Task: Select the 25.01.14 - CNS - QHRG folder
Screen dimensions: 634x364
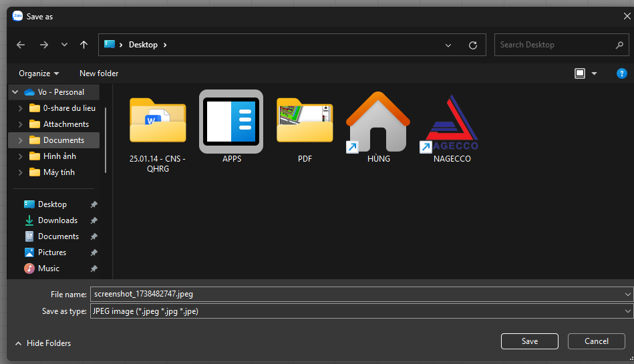Action: click(x=158, y=122)
